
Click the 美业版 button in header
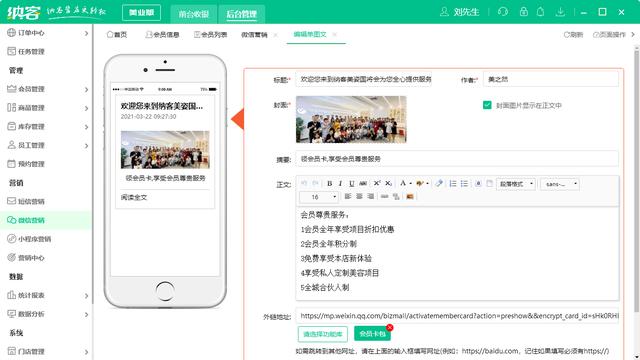(141, 13)
